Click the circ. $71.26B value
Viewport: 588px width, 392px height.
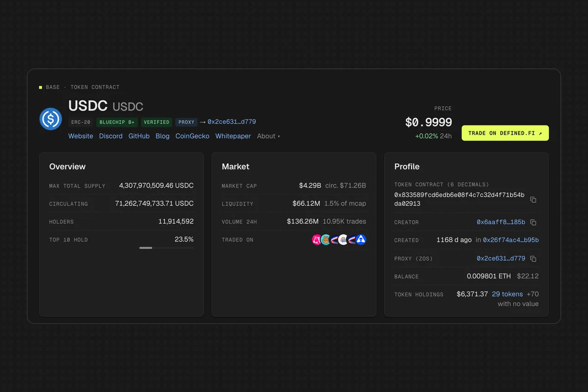(x=345, y=186)
